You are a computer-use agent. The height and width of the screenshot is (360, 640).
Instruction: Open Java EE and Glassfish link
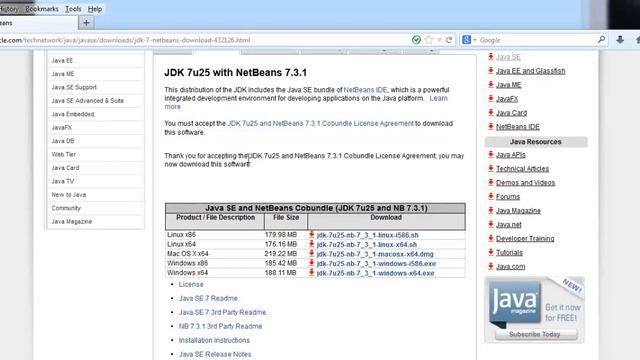point(531,71)
